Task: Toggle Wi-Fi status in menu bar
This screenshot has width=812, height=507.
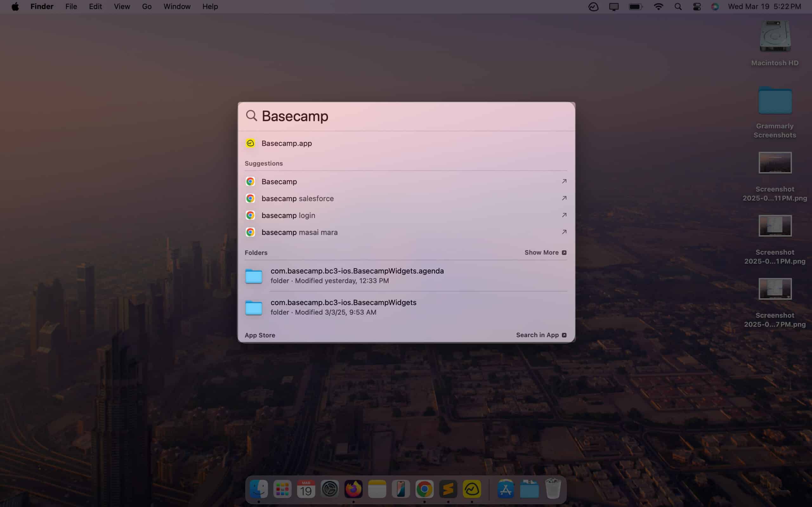Action: [658, 6]
